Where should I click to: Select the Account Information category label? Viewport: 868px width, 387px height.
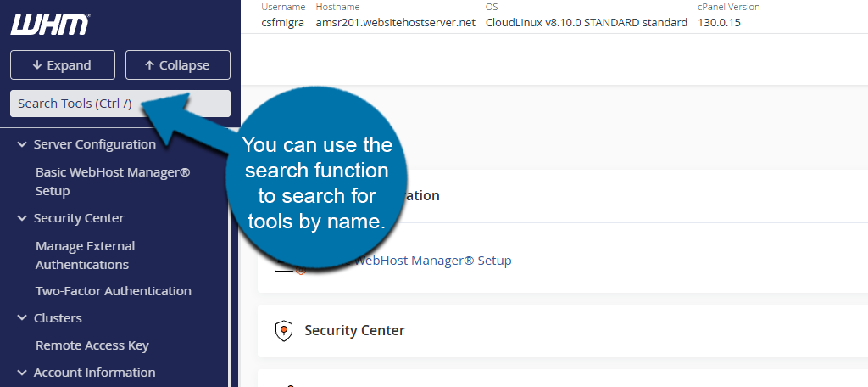[94, 373]
